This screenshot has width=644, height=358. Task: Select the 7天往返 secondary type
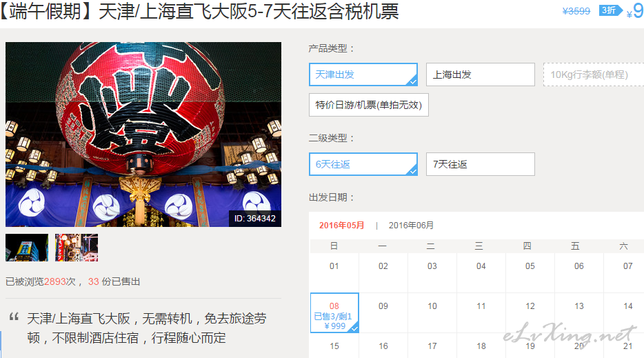tap(480, 164)
